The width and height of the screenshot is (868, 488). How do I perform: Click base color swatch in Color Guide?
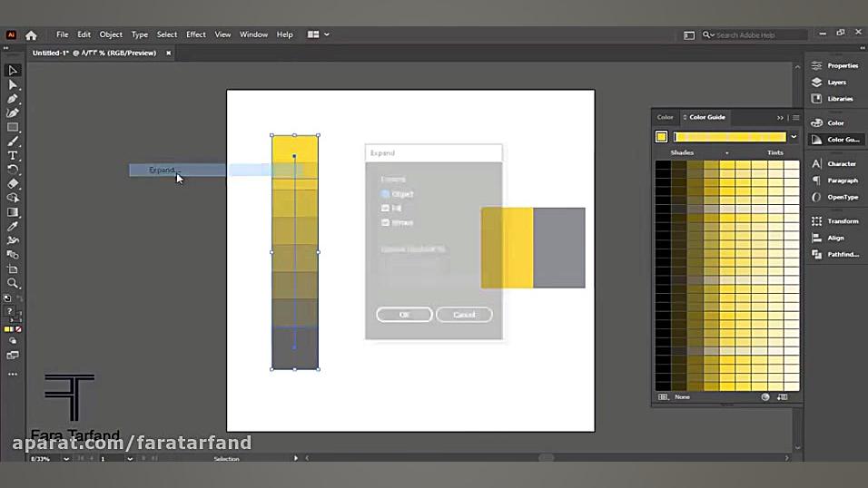[x=661, y=137]
